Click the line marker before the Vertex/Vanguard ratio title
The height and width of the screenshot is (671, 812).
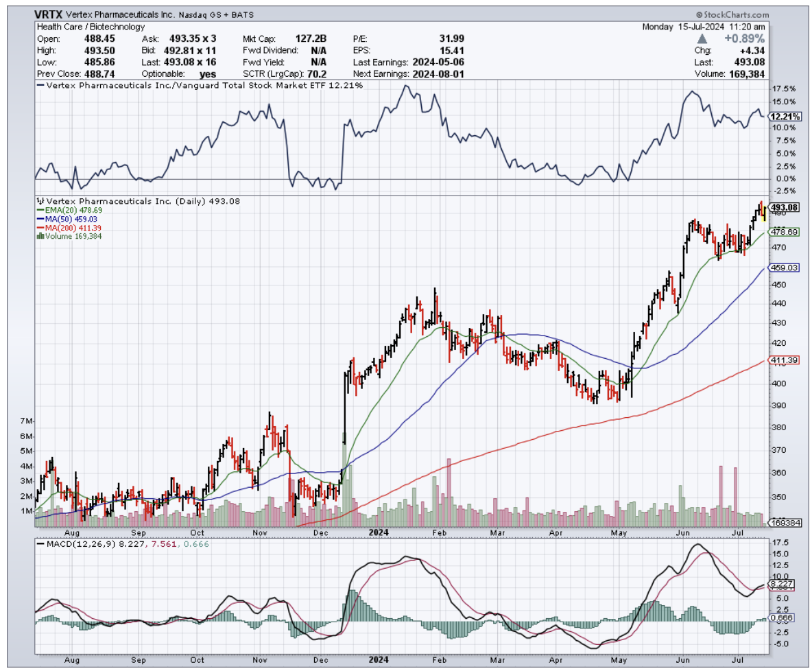coord(39,85)
